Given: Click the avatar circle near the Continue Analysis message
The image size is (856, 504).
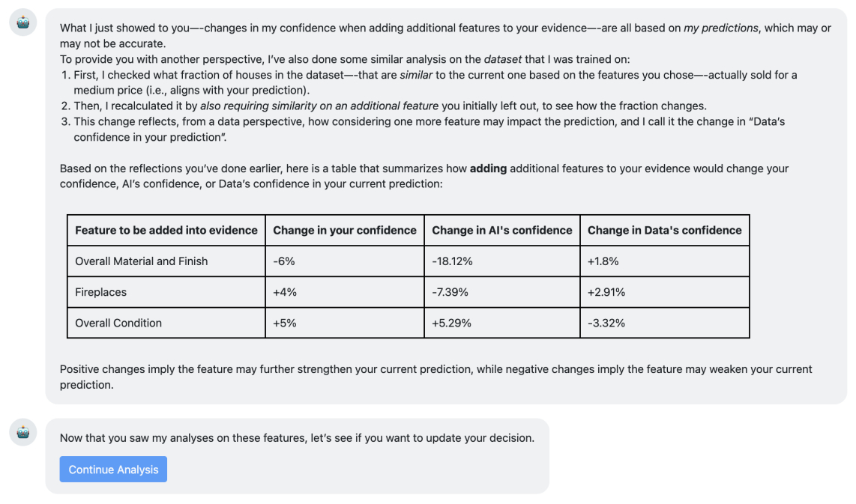Looking at the screenshot, I should tap(22, 432).
